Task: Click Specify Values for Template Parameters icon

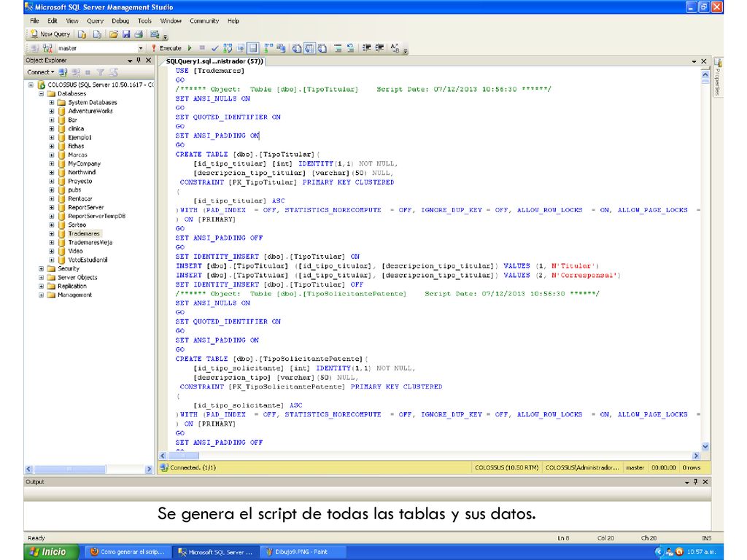Action: (395, 48)
